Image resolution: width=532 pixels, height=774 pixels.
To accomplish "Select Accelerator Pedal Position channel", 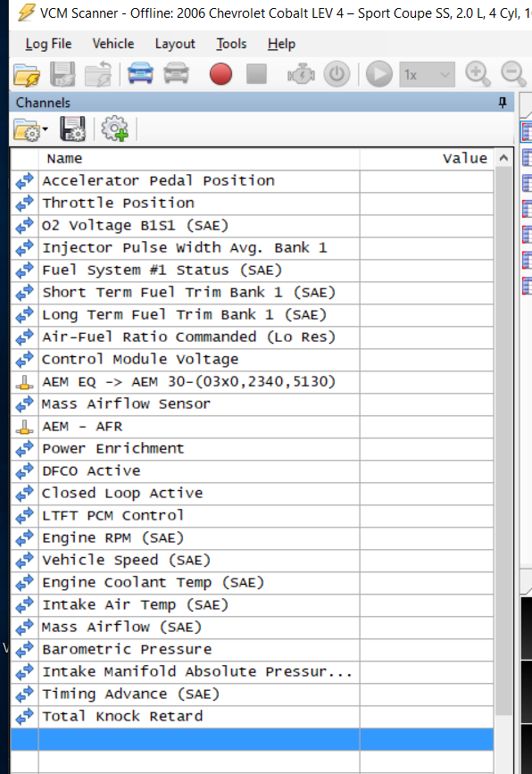I will (x=253, y=180).
